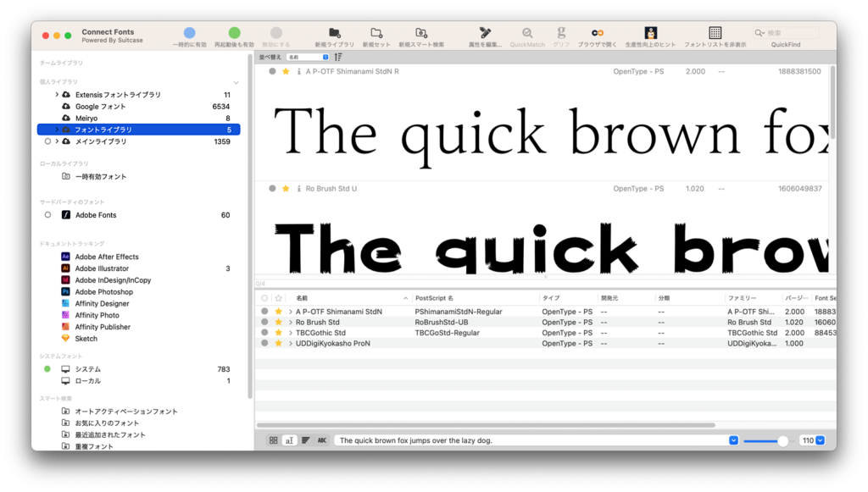This screenshot has height=492, width=868.
Task: Switch to ABC 123 preview view icon
Action: coord(321,440)
